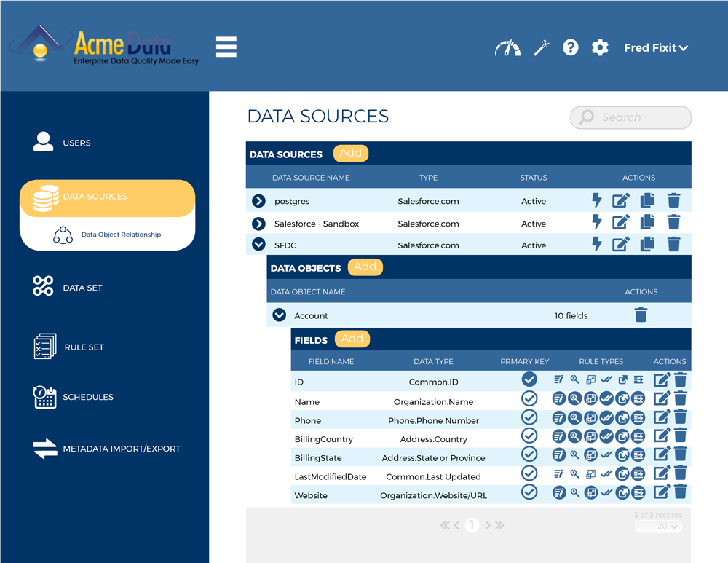Open settings gear in top header
Screen dimensions: 728x563
[x=600, y=47]
